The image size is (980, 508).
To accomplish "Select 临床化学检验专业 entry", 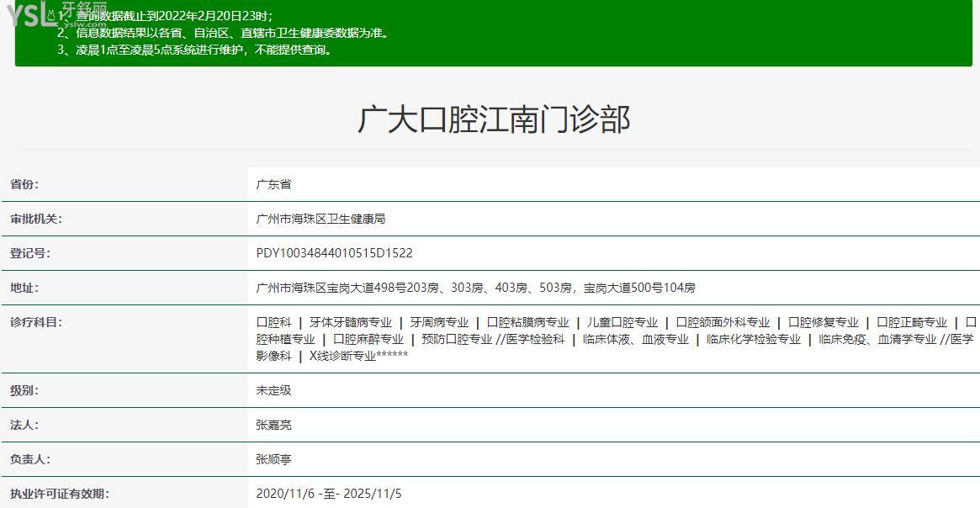I will click(754, 339).
